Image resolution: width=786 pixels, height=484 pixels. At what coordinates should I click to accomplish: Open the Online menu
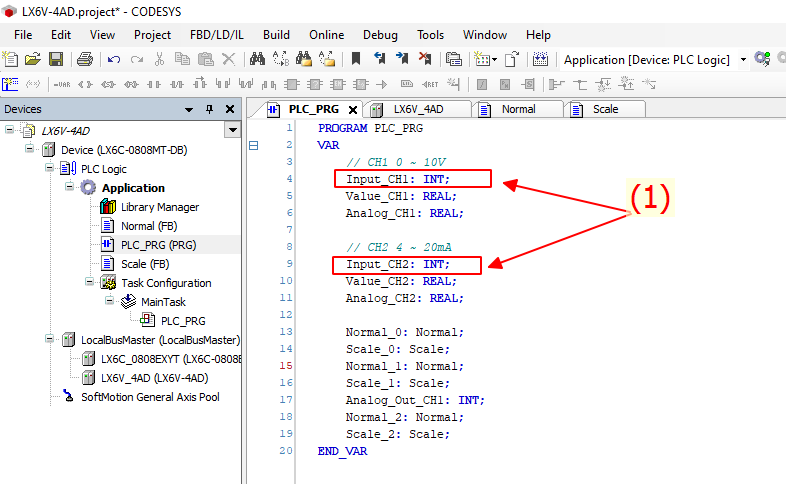click(x=327, y=35)
